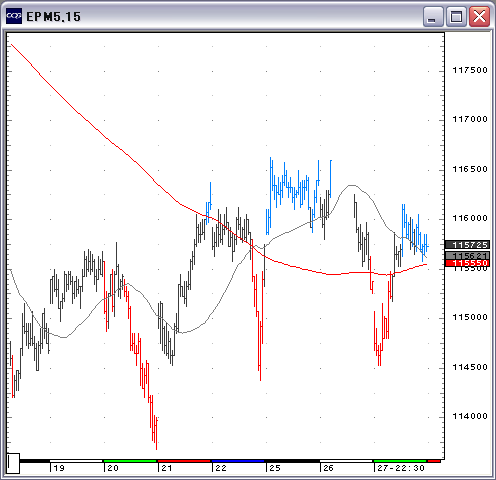This screenshot has width=496, height=480.
Task: Click the 114500 price axis label
Action: point(470,367)
